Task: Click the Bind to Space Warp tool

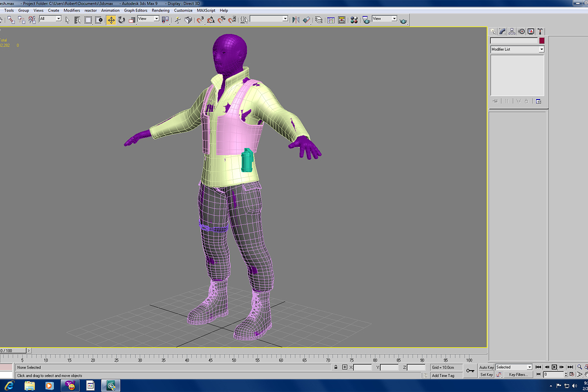Action: click(x=32, y=20)
